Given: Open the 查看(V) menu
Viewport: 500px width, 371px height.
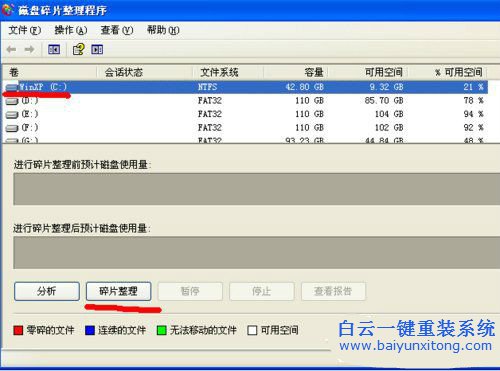Looking at the screenshot, I should [x=117, y=30].
